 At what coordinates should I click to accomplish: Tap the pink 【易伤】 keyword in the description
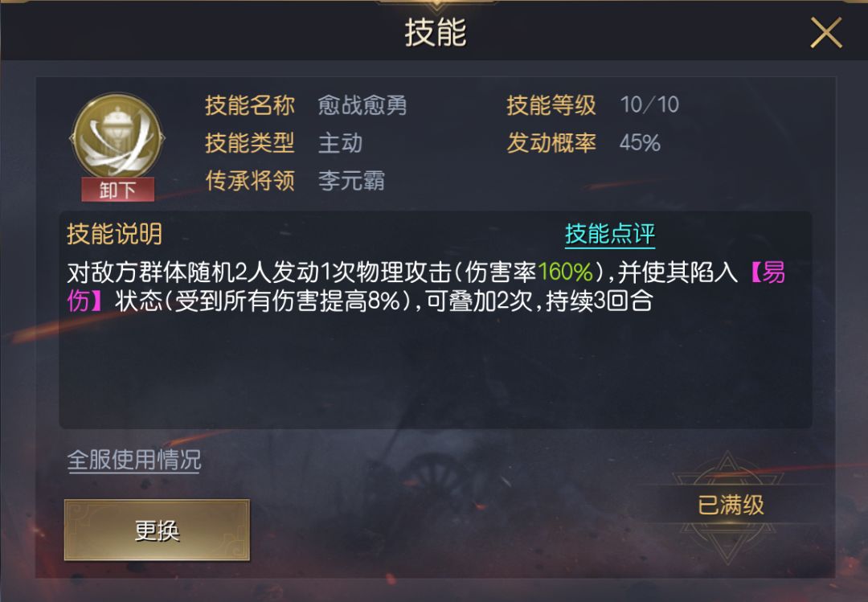[768, 272]
